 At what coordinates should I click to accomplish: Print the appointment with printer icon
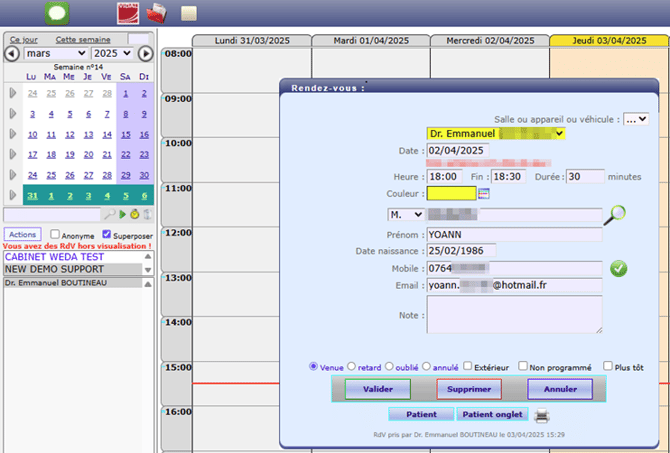(x=542, y=415)
